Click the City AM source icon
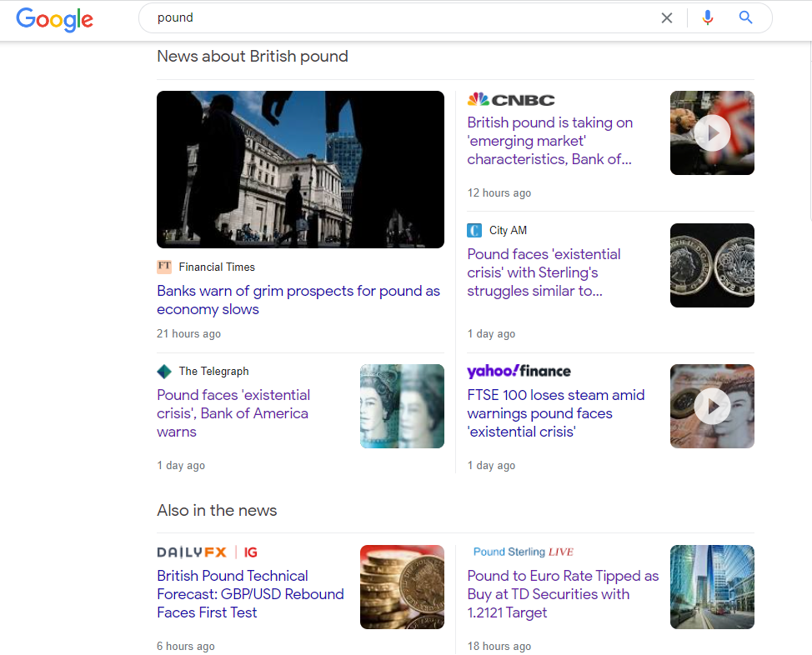 (474, 231)
